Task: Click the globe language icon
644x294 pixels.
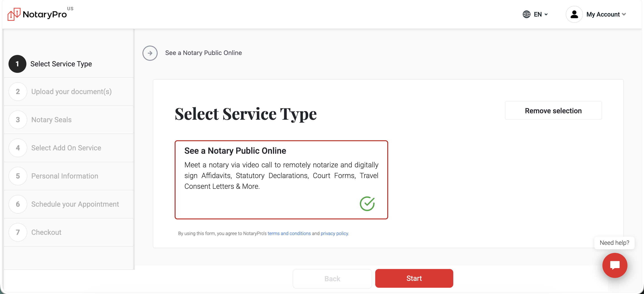Action: tap(526, 14)
